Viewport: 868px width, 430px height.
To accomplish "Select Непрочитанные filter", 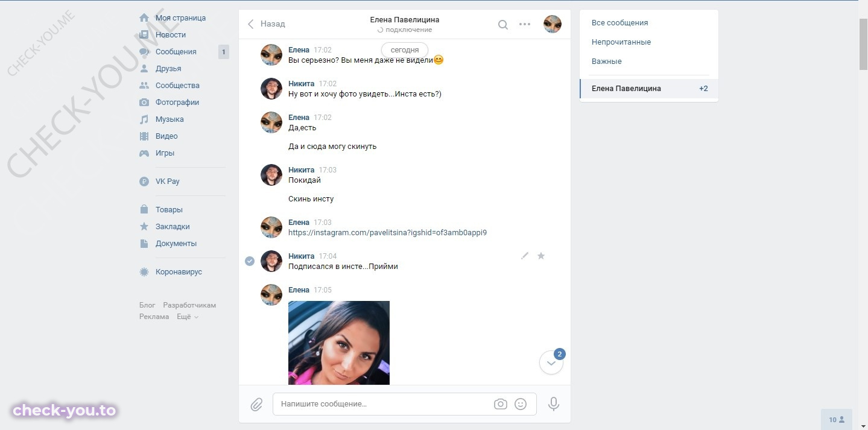I will [621, 42].
